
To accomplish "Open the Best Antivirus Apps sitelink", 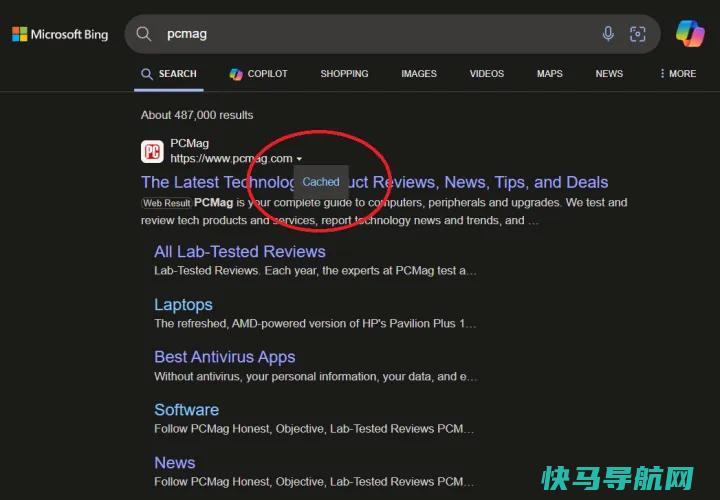I will click(x=225, y=357).
